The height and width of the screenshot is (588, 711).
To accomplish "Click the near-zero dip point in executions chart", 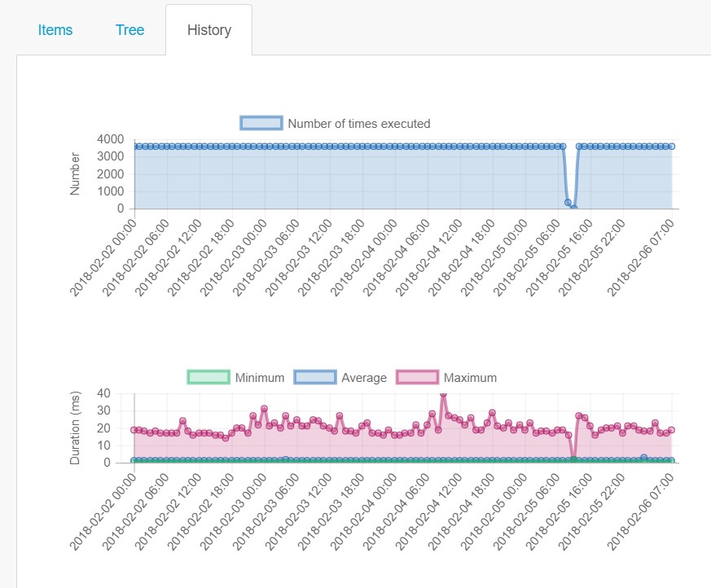I will (x=573, y=208).
